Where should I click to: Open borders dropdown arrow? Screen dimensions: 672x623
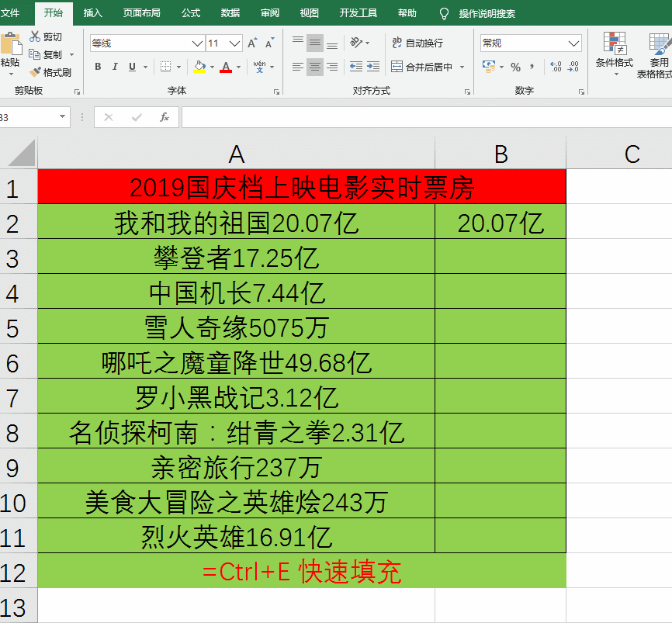[178, 67]
